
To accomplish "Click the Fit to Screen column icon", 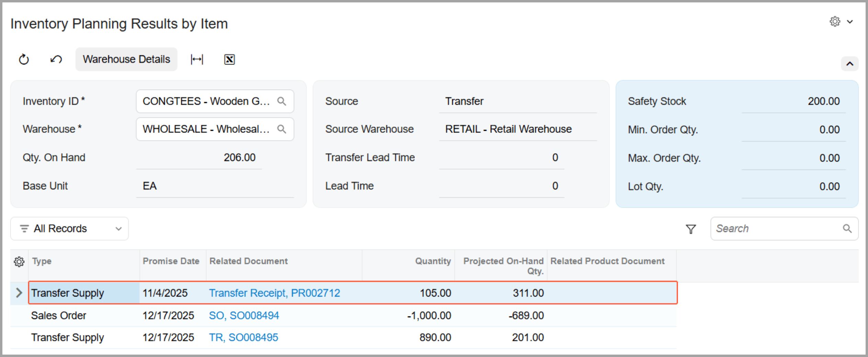I will (197, 59).
